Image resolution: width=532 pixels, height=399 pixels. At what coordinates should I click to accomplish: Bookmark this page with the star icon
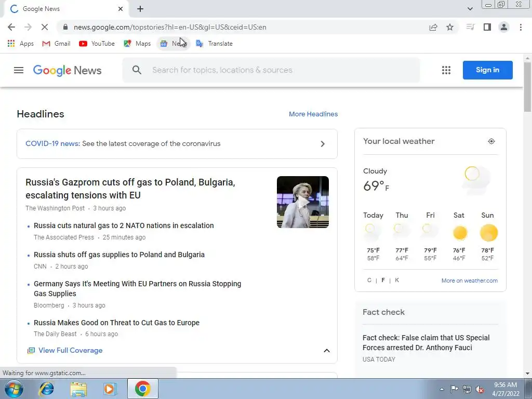click(x=450, y=27)
